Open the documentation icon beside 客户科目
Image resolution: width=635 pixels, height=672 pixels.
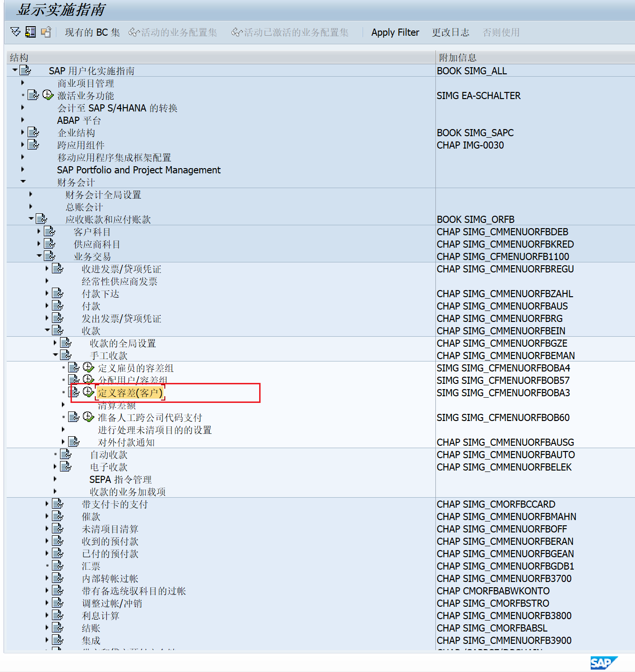click(x=50, y=231)
